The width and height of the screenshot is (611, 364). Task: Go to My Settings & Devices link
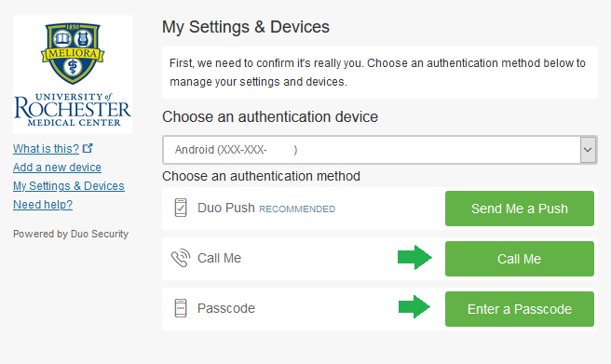coord(69,186)
